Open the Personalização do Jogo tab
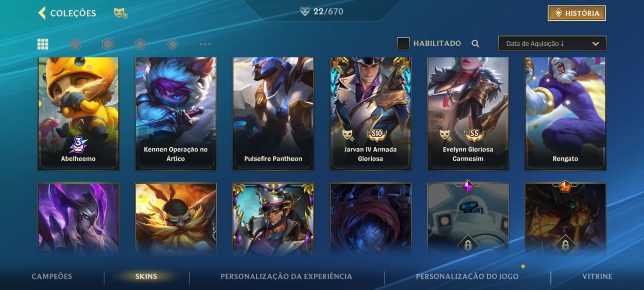 point(467,277)
